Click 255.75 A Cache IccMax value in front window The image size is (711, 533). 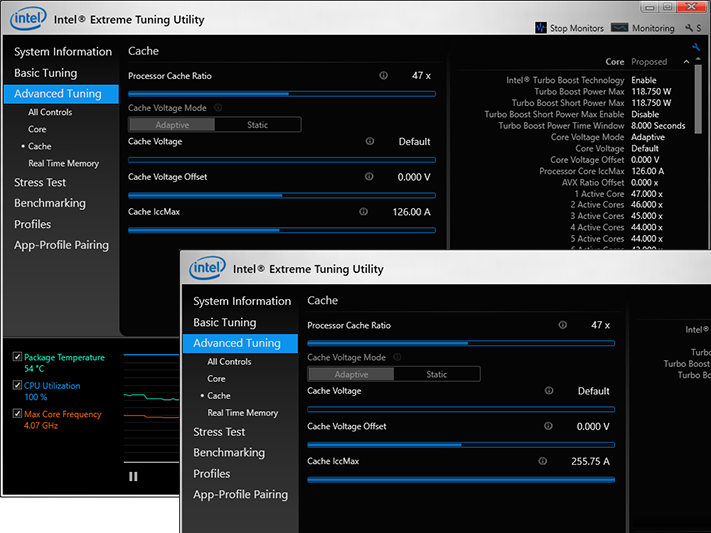(590, 461)
